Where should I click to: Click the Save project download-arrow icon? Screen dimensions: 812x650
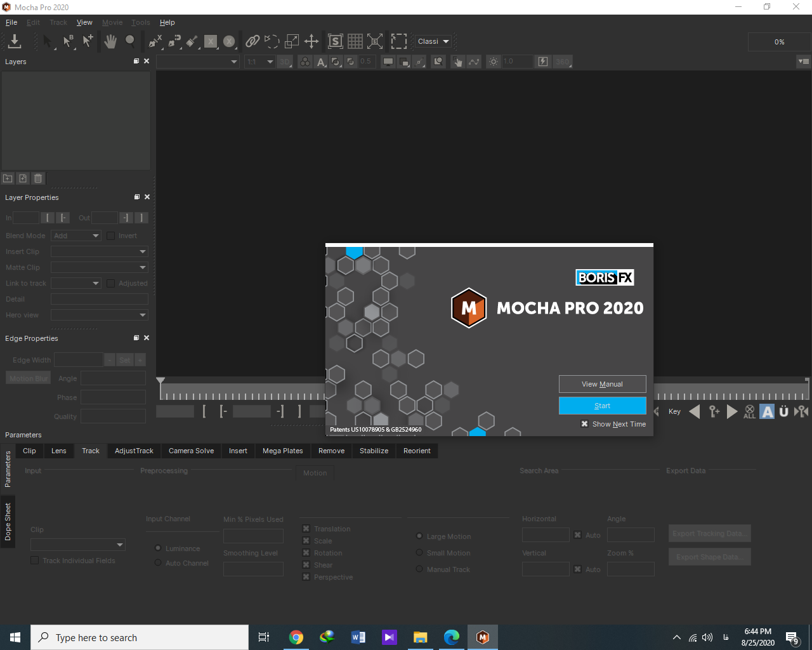tap(15, 41)
